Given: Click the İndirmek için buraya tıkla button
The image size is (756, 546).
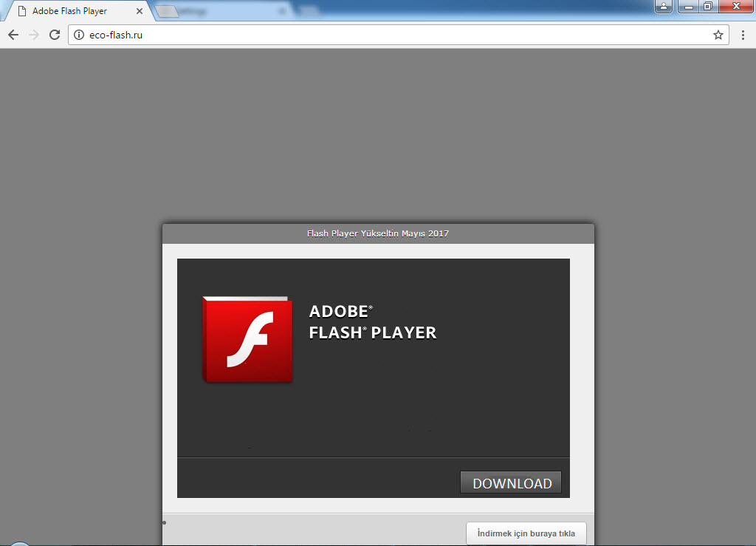Looking at the screenshot, I should [x=526, y=533].
